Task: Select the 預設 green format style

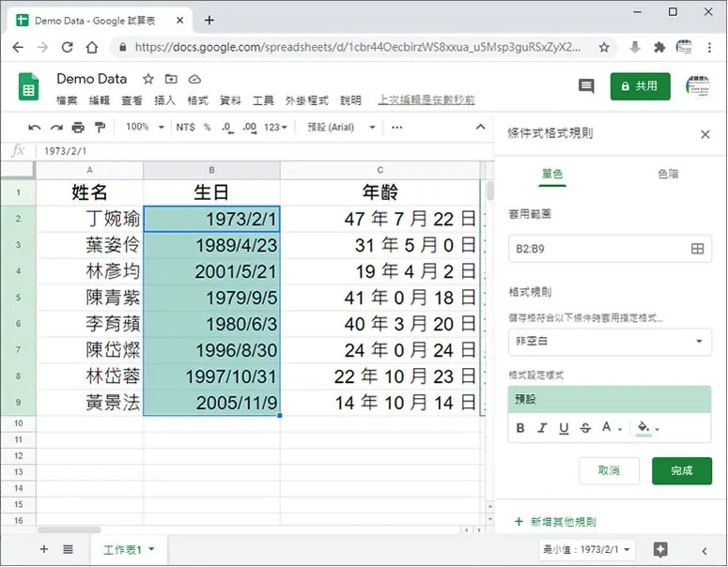Action: 610,400
